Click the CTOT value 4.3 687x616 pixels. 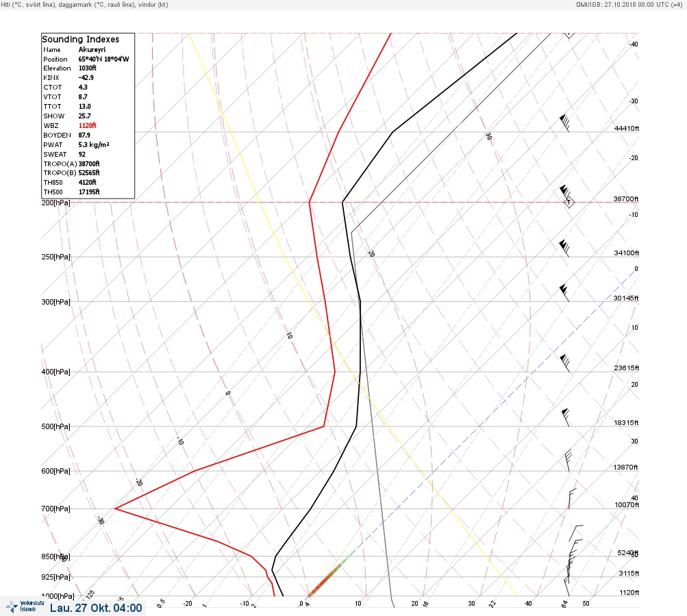(83, 87)
